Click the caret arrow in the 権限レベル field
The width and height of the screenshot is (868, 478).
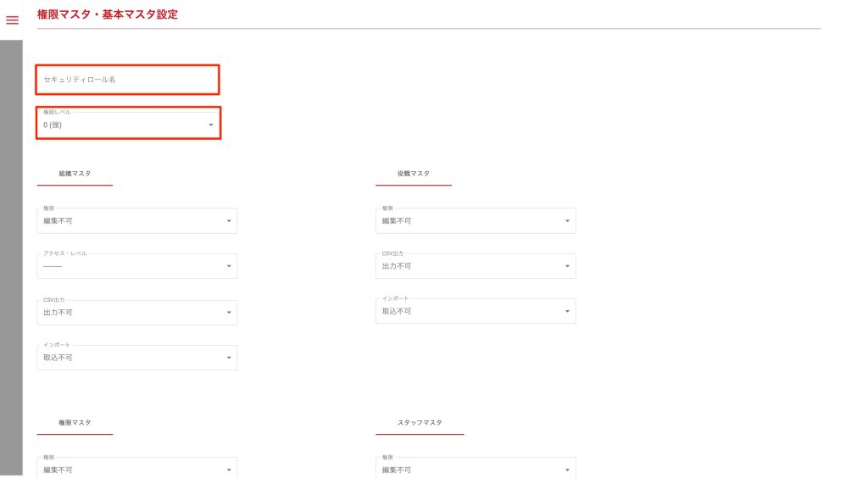click(211, 125)
